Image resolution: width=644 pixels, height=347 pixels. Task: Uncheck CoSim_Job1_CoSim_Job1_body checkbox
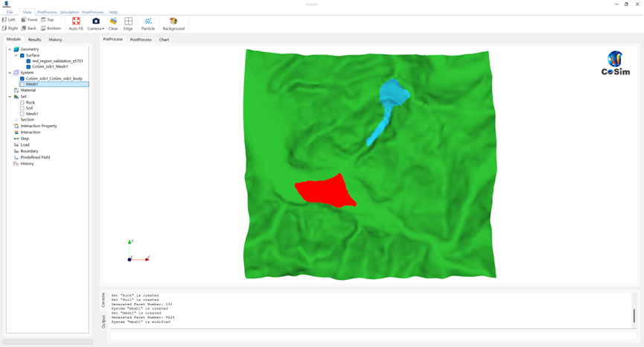(x=22, y=78)
